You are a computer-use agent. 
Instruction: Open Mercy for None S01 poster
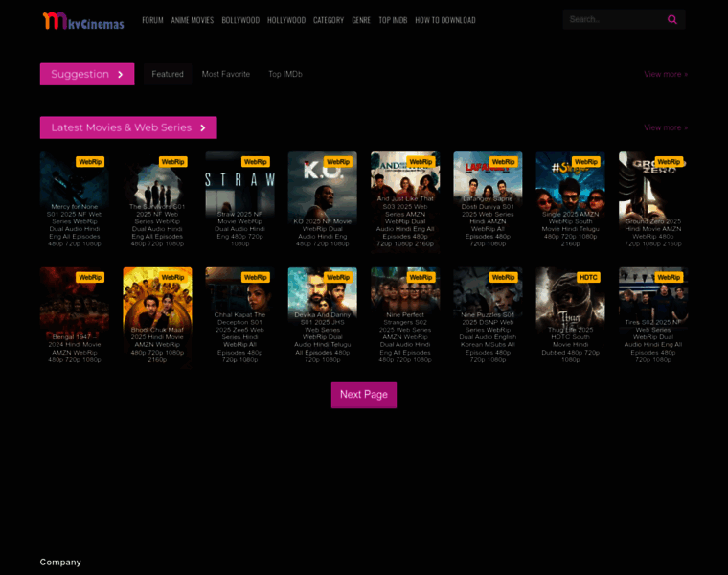click(x=75, y=202)
